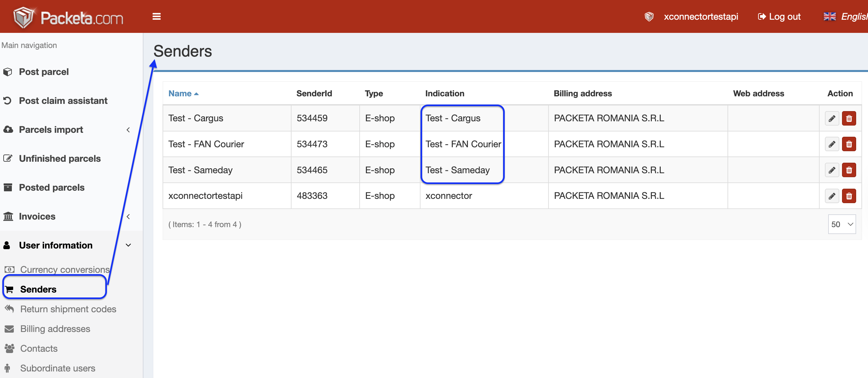Delete the xconnectortestapi sender

(849, 196)
